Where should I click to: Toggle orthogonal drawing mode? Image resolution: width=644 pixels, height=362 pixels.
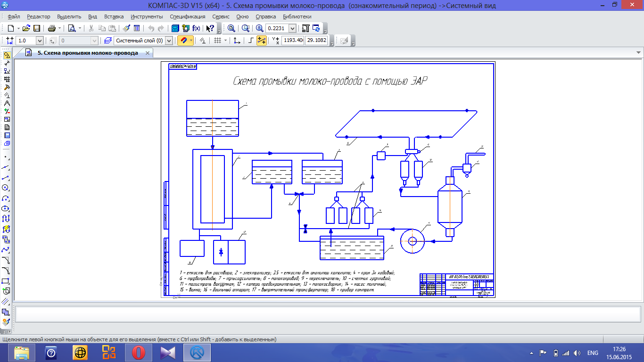coord(250,41)
